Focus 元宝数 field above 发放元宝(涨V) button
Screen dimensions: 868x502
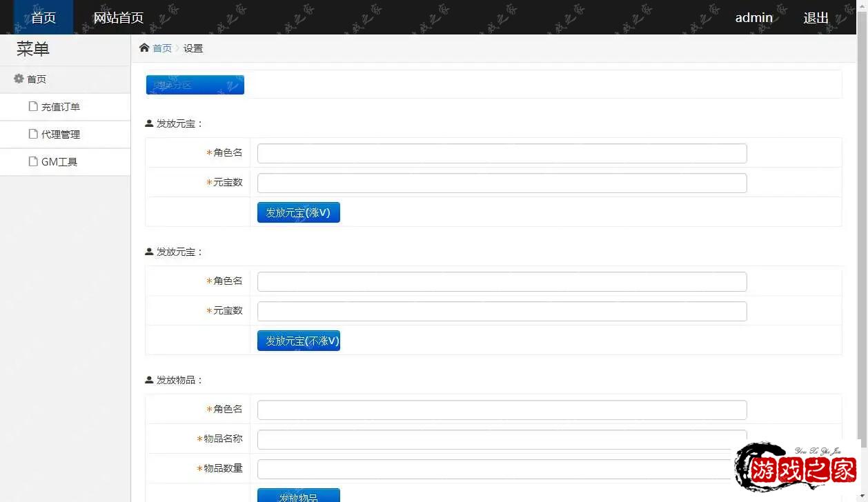click(x=502, y=183)
